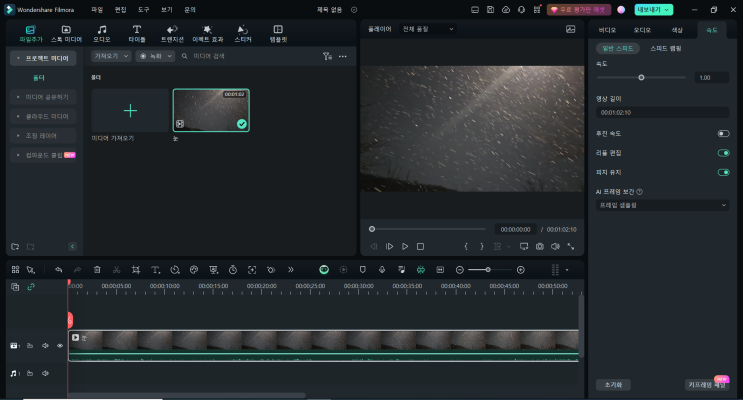Switch to the 색상 (Color) tab
Screen dimensions: 743x400
coord(677,30)
